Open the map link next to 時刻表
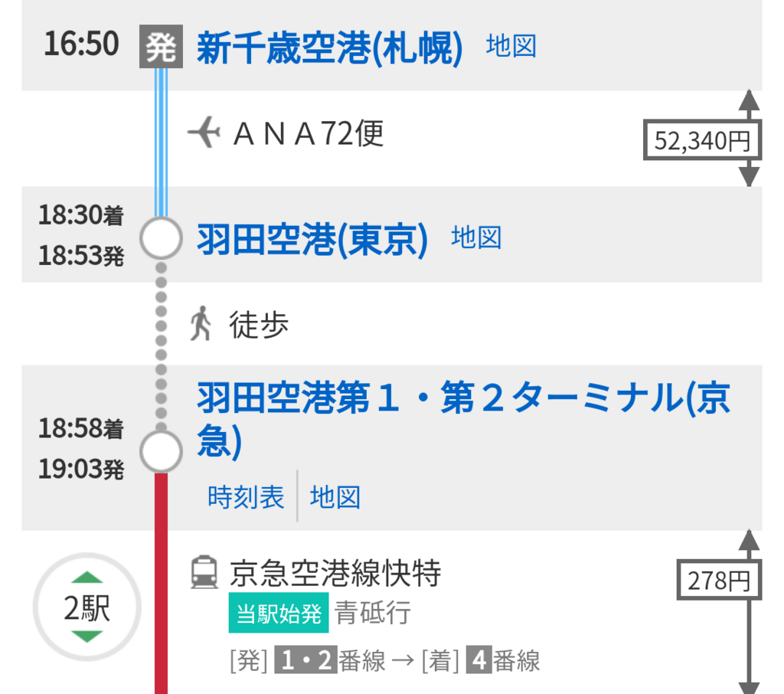Viewport: 784px width, 694px height. (335, 498)
